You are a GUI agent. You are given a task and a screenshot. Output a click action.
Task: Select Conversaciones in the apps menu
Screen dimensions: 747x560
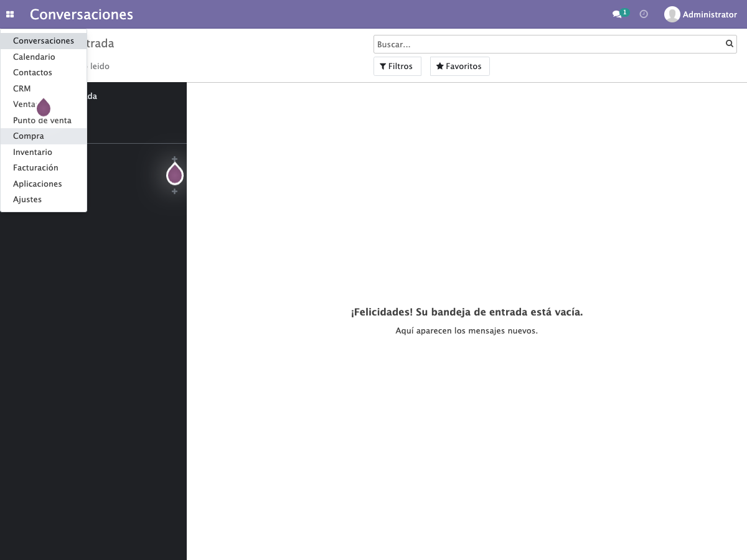(44, 41)
